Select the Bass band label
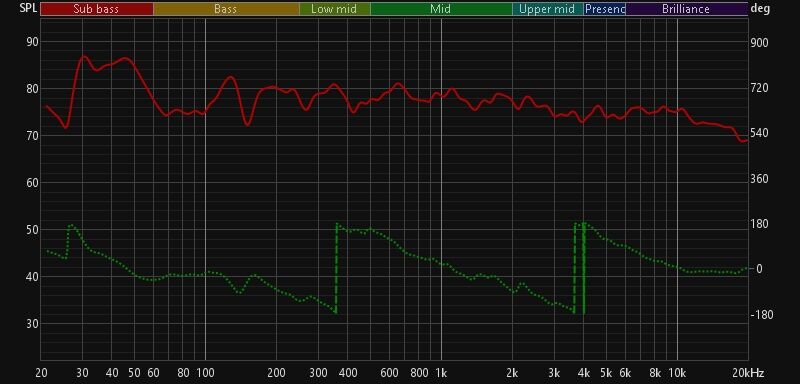800x384 pixels. (x=226, y=9)
